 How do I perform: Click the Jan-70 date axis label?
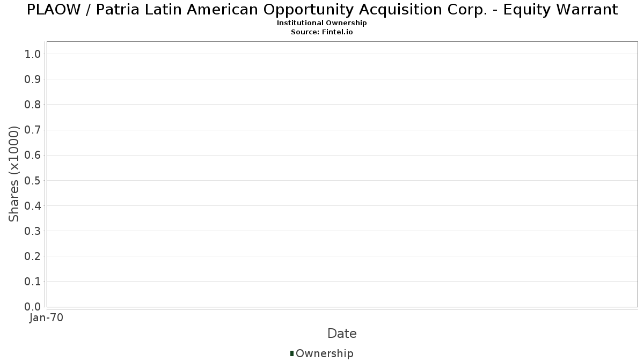[x=47, y=318]
